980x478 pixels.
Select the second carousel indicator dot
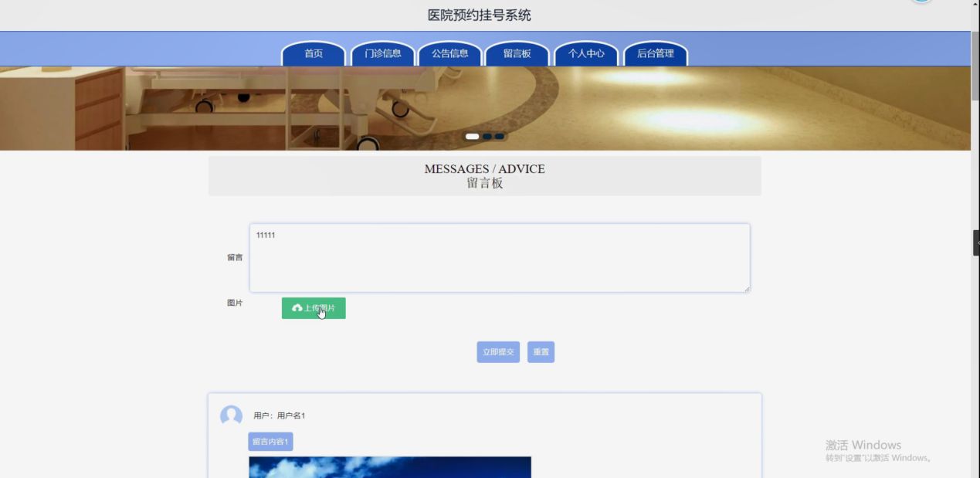point(487,137)
